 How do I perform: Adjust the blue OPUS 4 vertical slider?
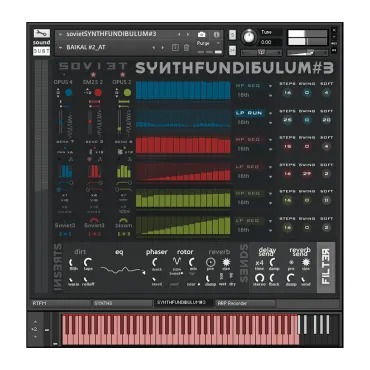[x=61, y=123]
